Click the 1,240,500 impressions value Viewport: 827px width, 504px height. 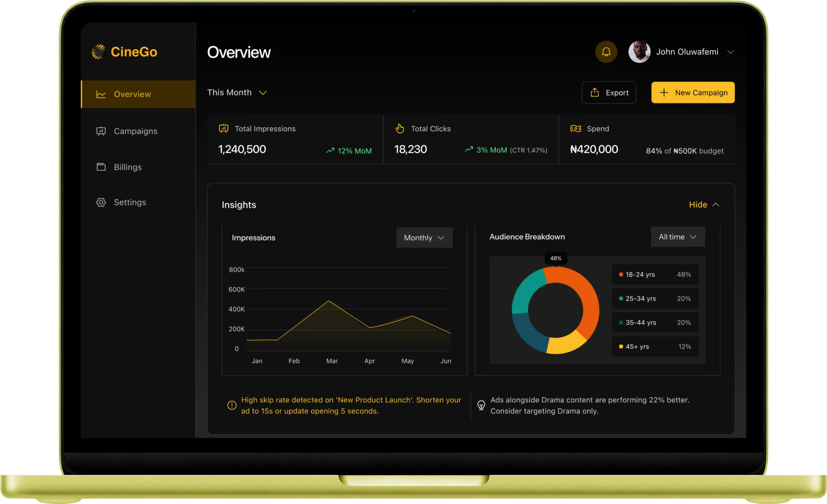click(x=242, y=150)
